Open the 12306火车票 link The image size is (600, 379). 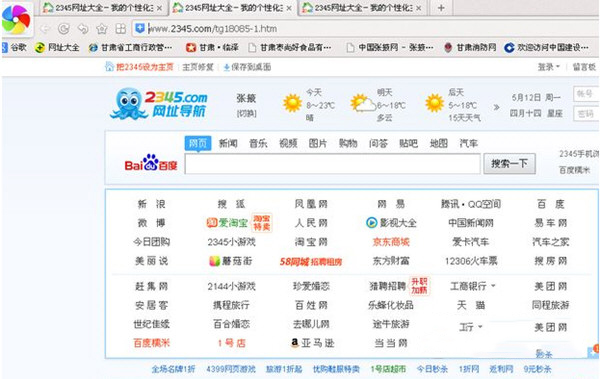coord(471,261)
